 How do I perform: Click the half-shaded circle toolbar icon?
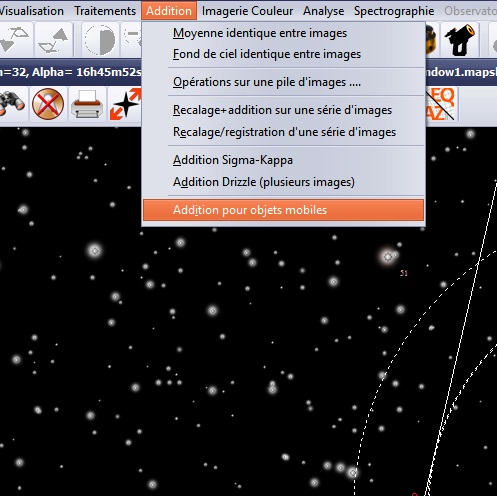pyautogui.click(x=100, y=40)
